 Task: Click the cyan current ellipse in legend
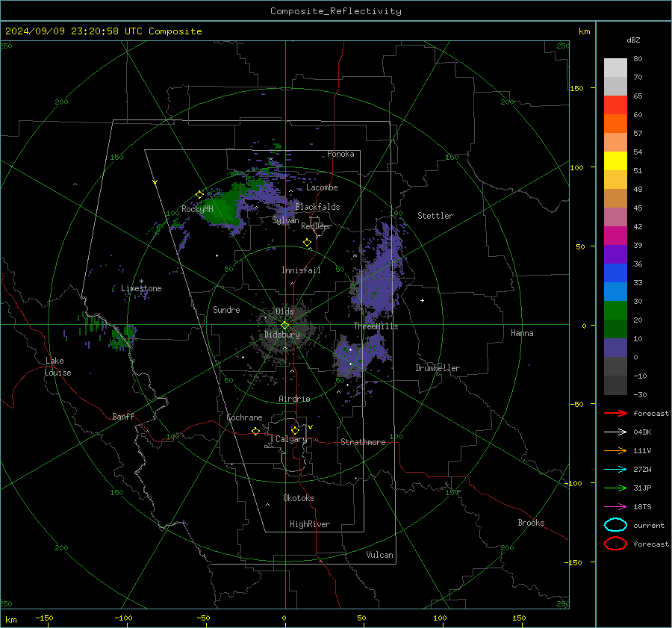tap(615, 525)
